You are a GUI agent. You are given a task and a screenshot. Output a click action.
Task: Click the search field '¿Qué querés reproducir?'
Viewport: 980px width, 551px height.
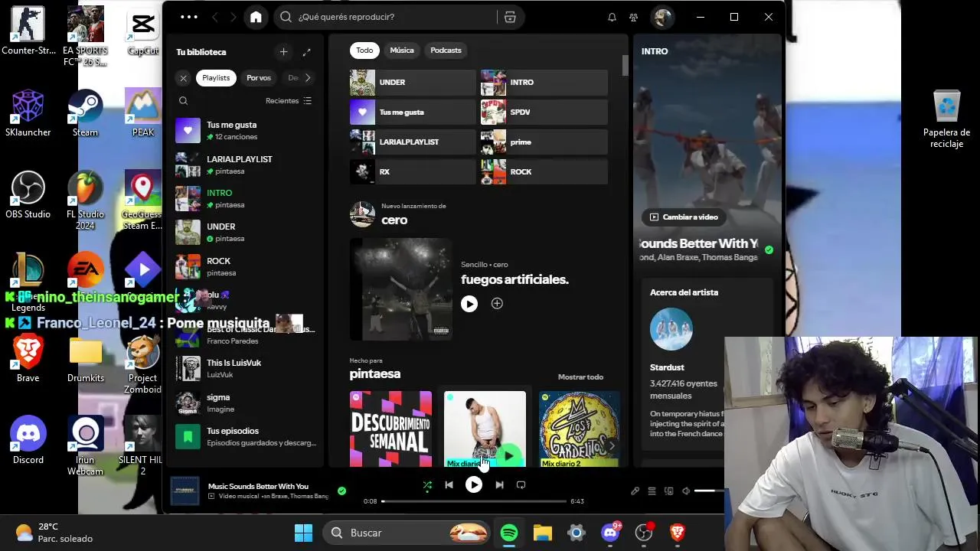tap(387, 17)
